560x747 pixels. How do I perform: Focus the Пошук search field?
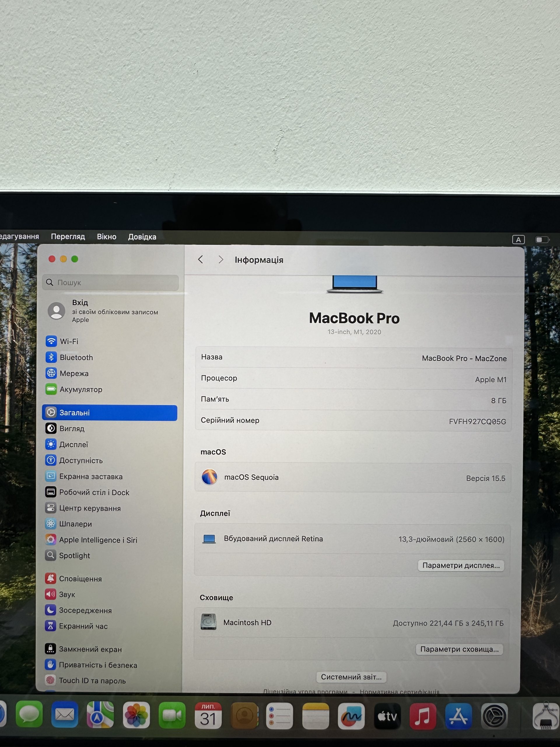[x=110, y=282]
